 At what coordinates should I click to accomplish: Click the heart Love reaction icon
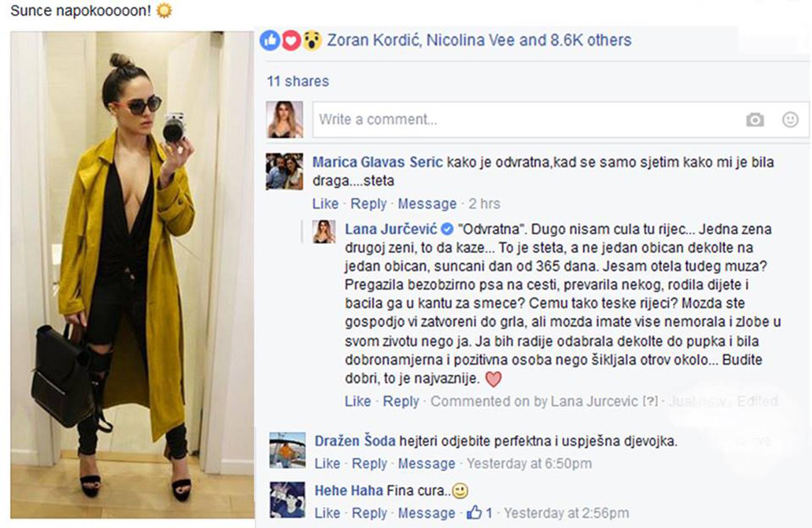click(x=291, y=41)
